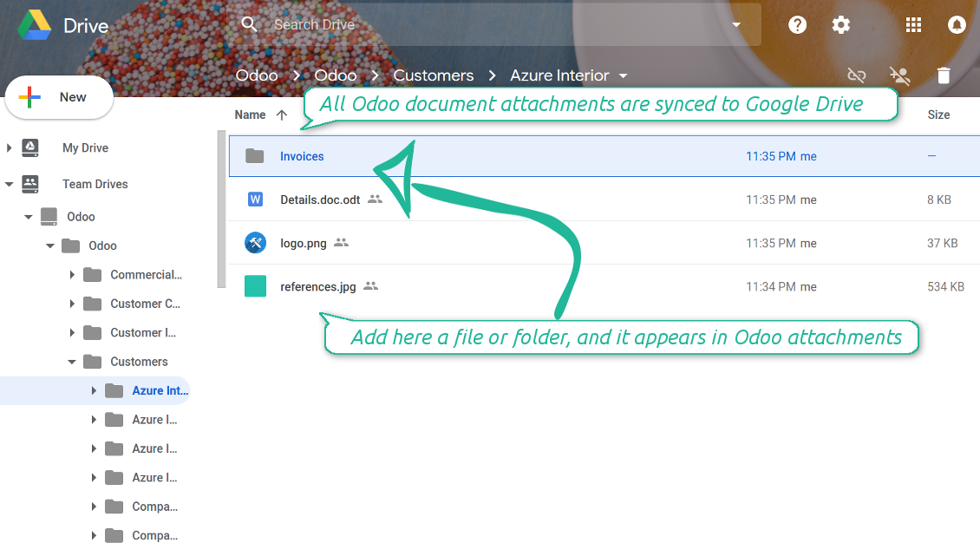
Task: Click the trash can icon
Action: tap(944, 75)
